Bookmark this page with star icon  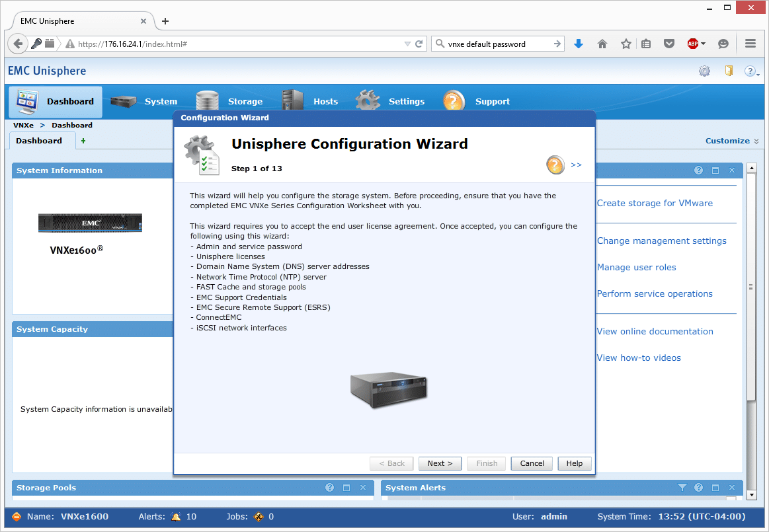(626, 44)
